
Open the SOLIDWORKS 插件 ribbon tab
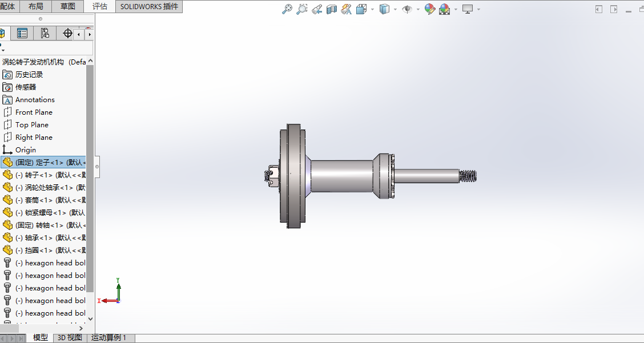coord(149,6)
